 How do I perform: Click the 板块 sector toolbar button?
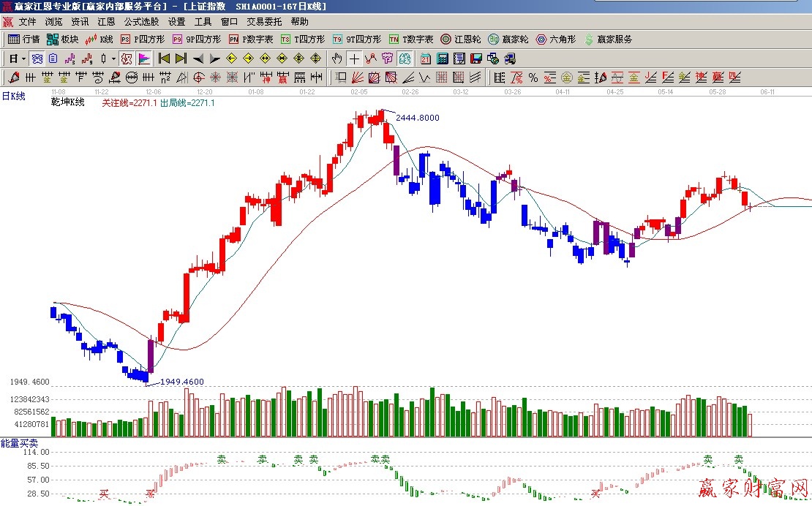coord(62,39)
